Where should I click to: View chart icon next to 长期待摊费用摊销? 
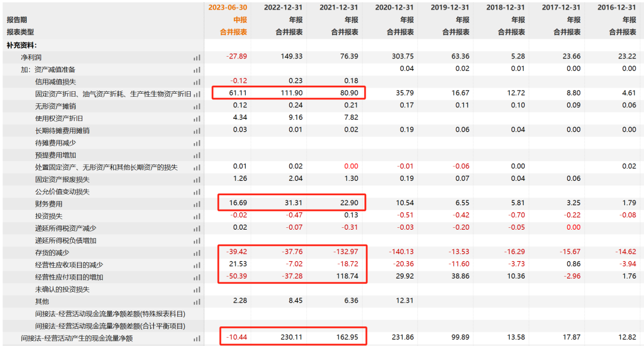point(197,131)
